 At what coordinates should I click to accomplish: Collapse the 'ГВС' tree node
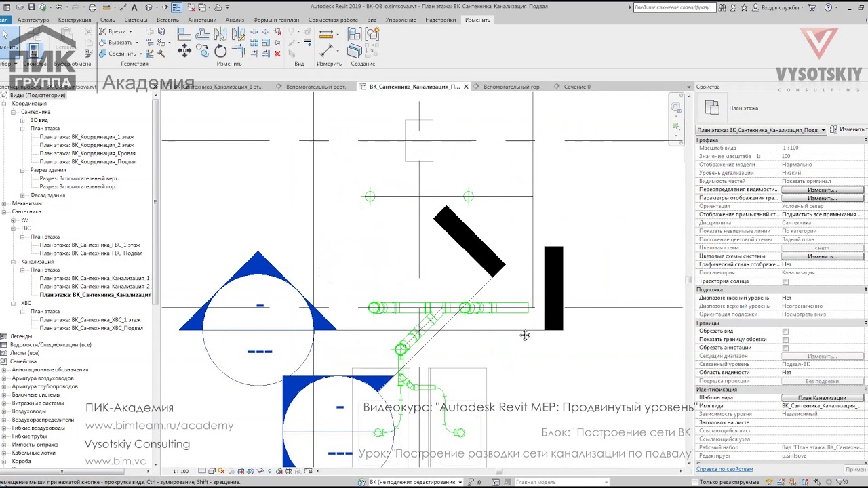click(x=14, y=228)
